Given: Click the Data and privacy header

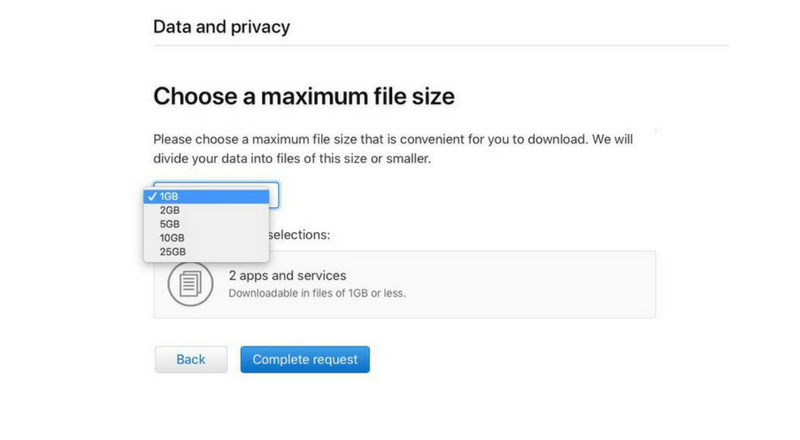Looking at the screenshot, I should pyautogui.click(x=221, y=26).
